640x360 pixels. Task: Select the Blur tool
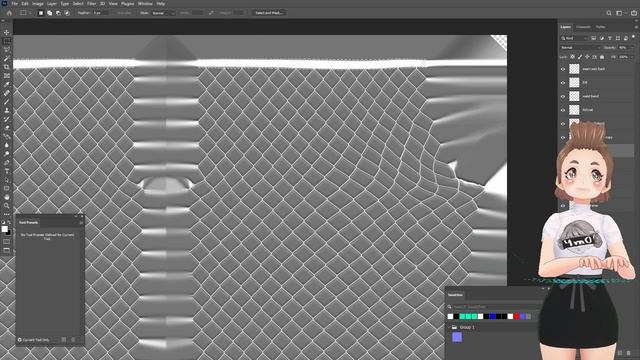coord(7,145)
